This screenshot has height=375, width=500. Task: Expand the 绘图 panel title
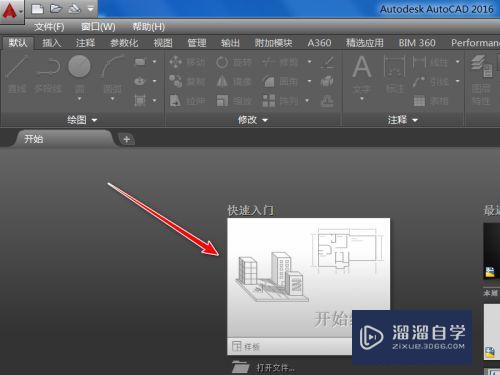82,120
